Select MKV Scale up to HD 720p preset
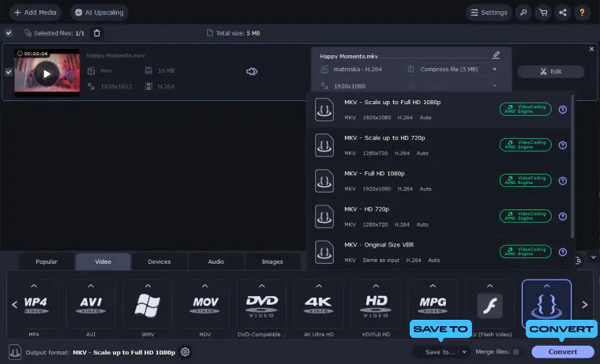The width and height of the screenshot is (600, 364). pos(440,145)
